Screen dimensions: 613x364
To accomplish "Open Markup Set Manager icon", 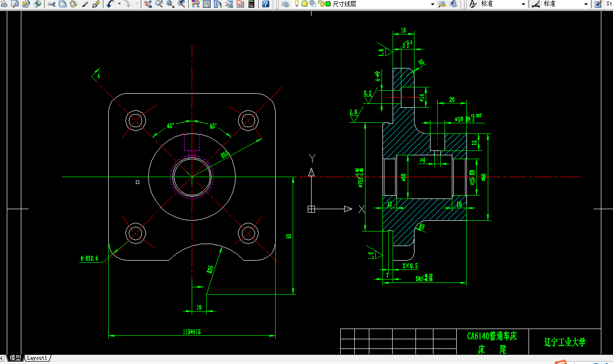I will point(240,4).
